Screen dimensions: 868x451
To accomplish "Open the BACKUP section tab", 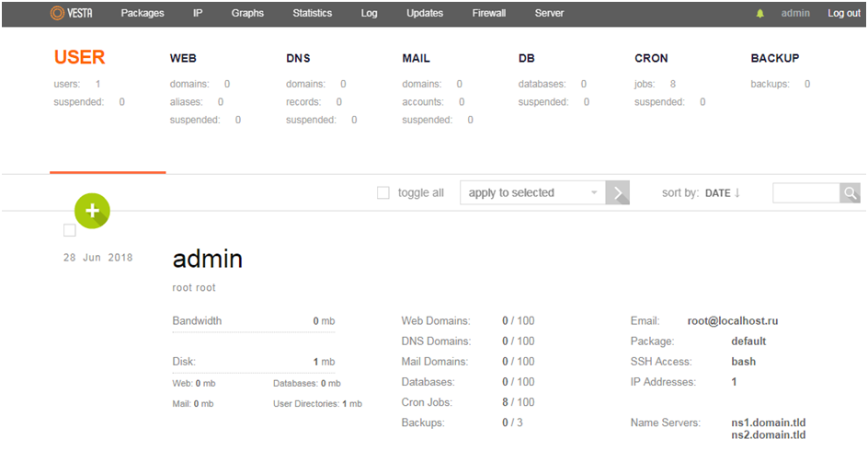I will [x=774, y=58].
